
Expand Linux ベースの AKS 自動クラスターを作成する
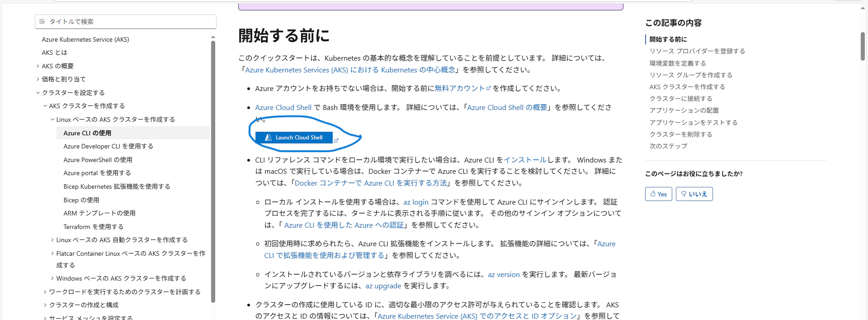[52, 240]
